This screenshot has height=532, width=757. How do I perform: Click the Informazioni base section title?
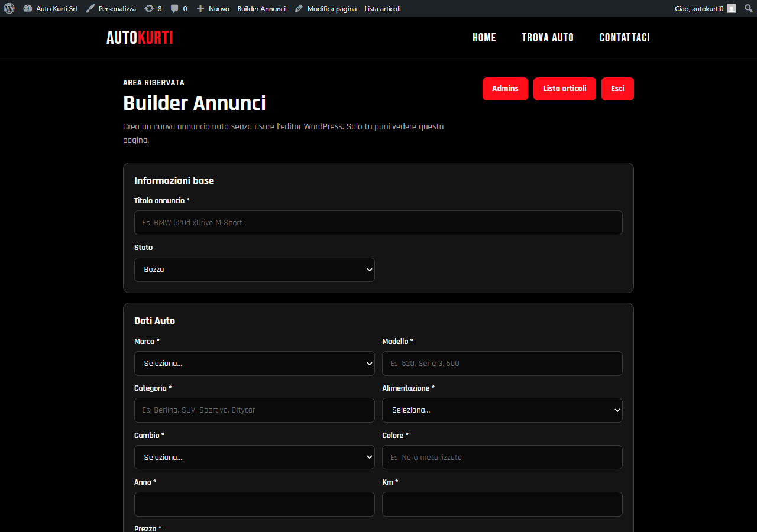(x=174, y=181)
